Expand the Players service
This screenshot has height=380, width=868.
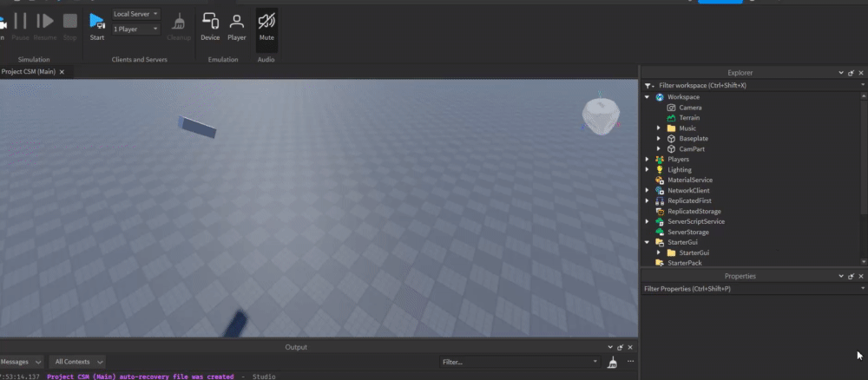(647, 160)
